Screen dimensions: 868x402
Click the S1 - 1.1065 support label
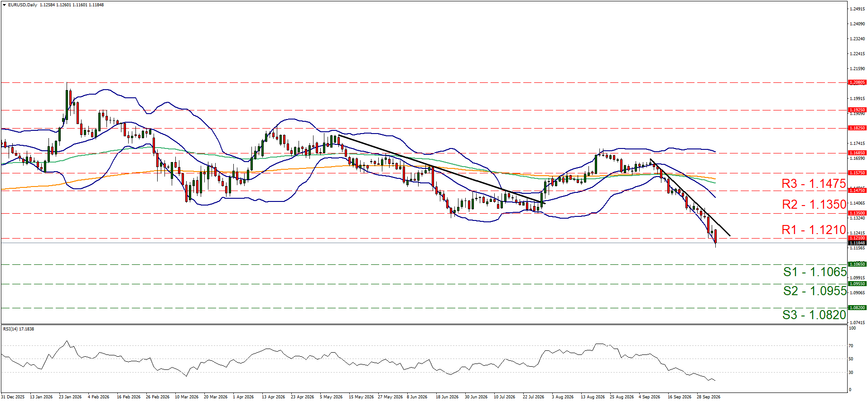click(x=815, y=272)
